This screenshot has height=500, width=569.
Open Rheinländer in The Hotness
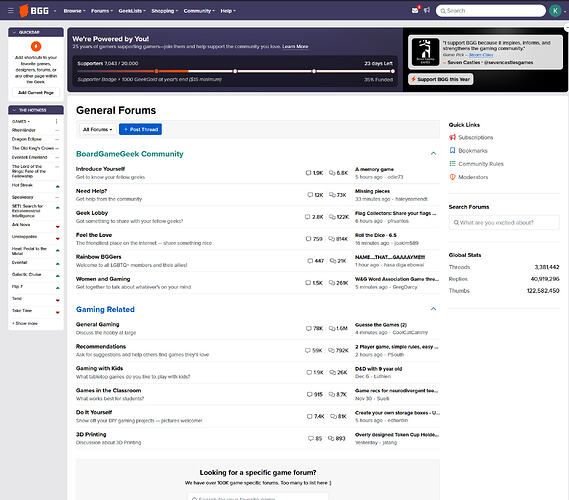coord(24,130)
